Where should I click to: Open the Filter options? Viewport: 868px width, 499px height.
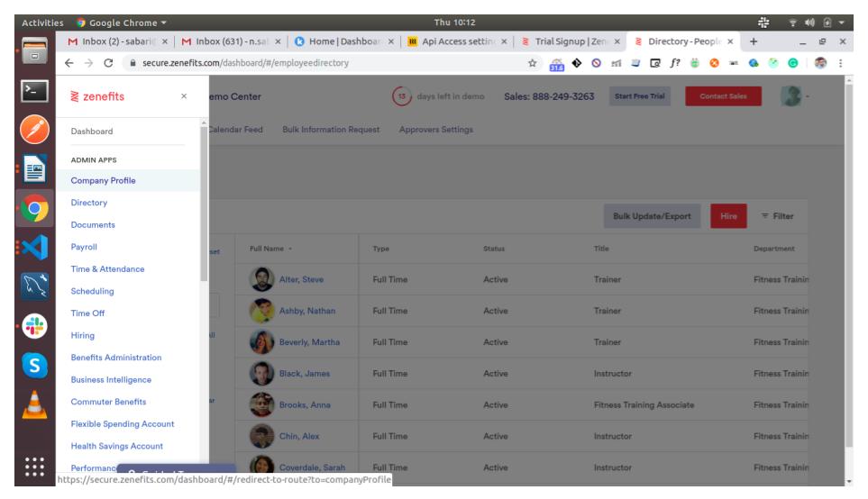tap(777, 216)
